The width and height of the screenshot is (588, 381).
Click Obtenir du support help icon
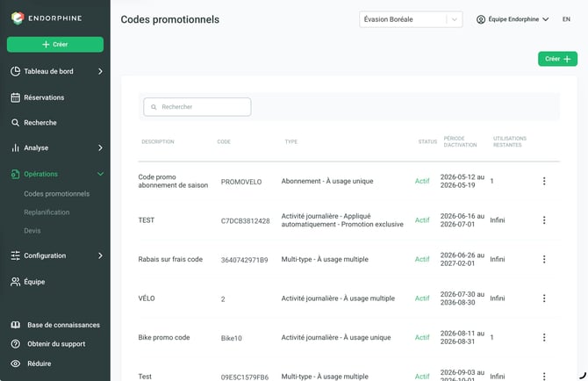(16, 344)
